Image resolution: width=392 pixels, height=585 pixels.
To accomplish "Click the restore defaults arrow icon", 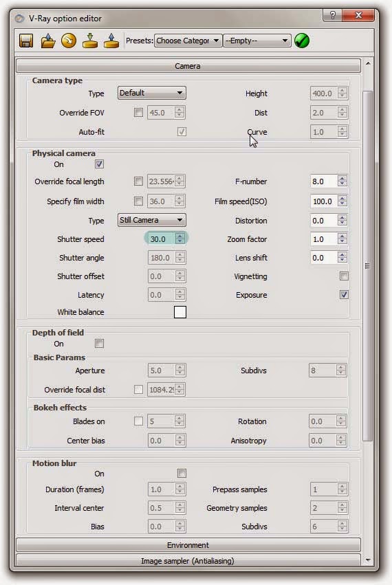I will [69, 41].
